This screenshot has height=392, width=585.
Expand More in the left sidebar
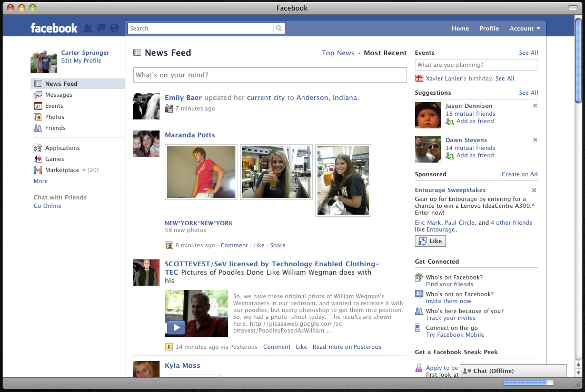coord(41,181)
